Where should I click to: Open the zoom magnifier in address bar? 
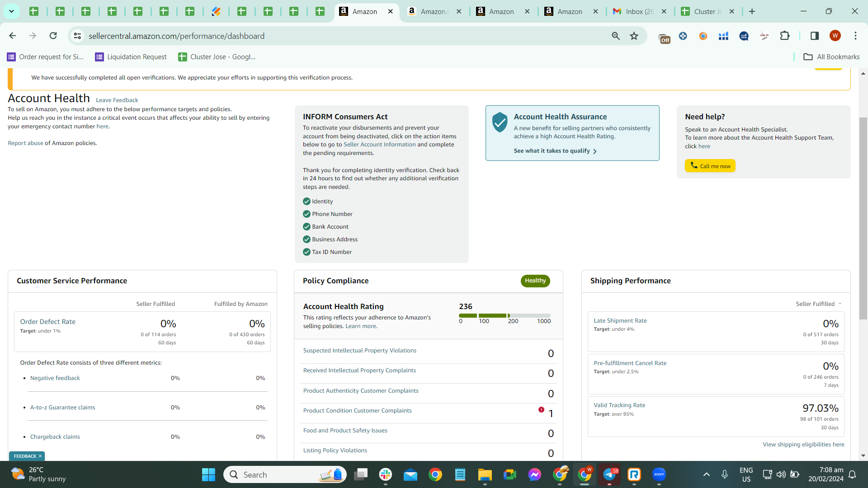(x=616, y=36)
